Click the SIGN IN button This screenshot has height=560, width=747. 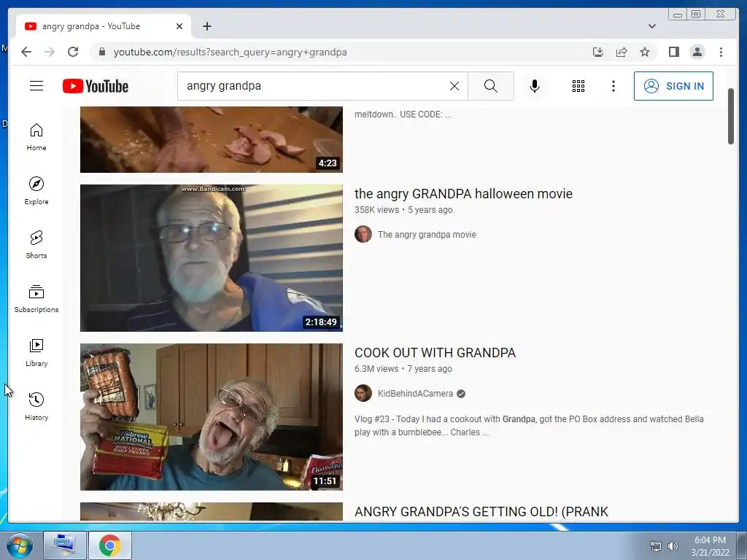coord(673,86)
